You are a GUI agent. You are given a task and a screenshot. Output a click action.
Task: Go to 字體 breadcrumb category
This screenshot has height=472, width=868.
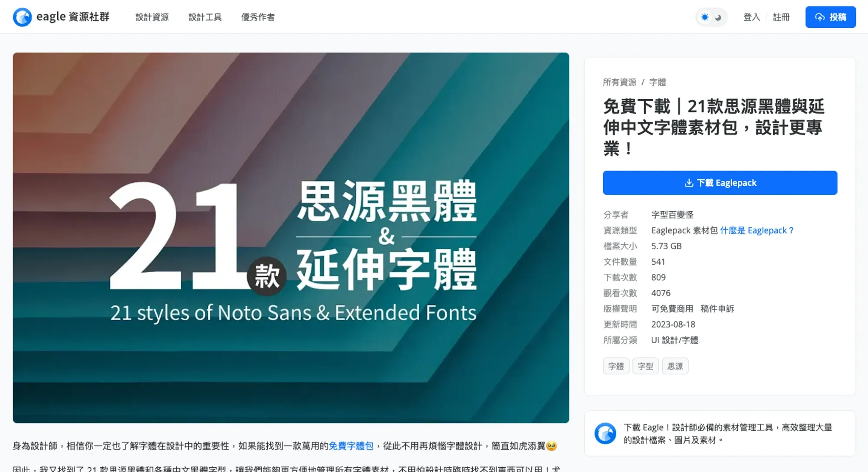[x=658, y=82]
